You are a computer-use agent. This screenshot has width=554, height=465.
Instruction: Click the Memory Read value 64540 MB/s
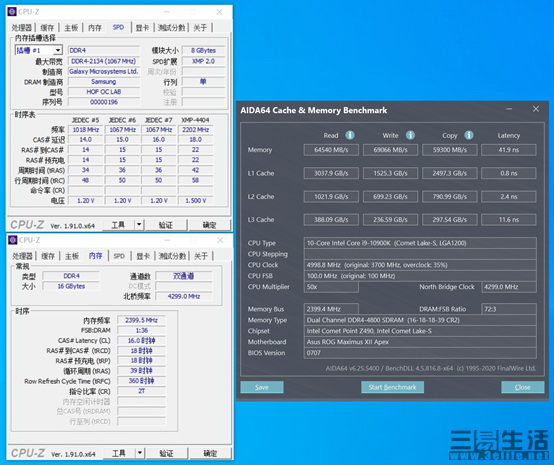pyautogui.click(x=331, y=150)
